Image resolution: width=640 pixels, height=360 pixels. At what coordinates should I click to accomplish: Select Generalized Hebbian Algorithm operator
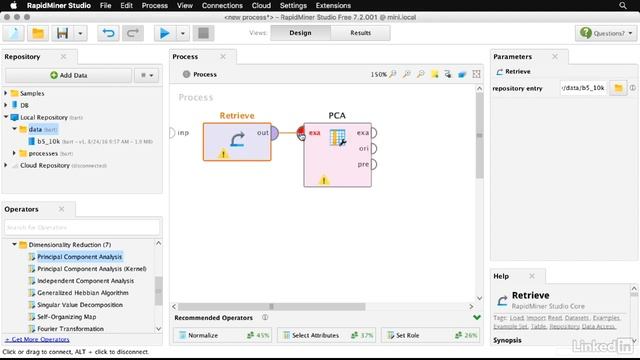pyautogui.click(x=83, y=293)
